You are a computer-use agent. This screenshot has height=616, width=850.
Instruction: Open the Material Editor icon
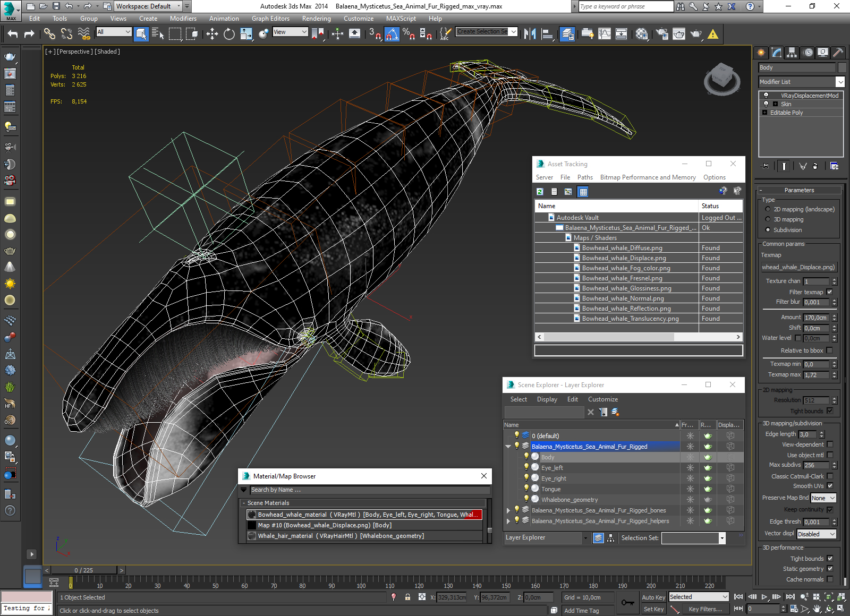pos(642,34)
